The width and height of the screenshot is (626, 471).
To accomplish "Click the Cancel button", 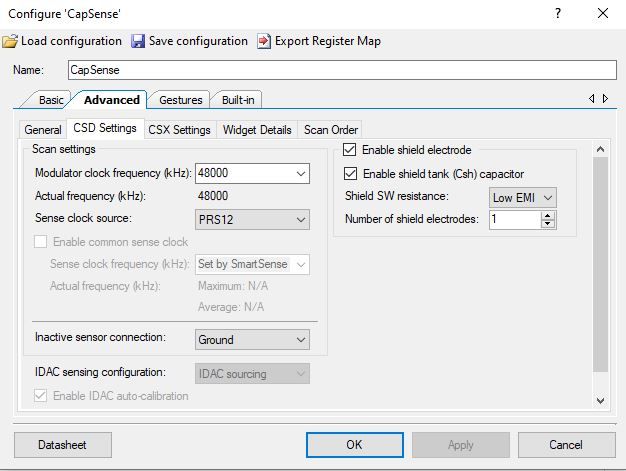I will pyautogui.click(x=566, y=445).
